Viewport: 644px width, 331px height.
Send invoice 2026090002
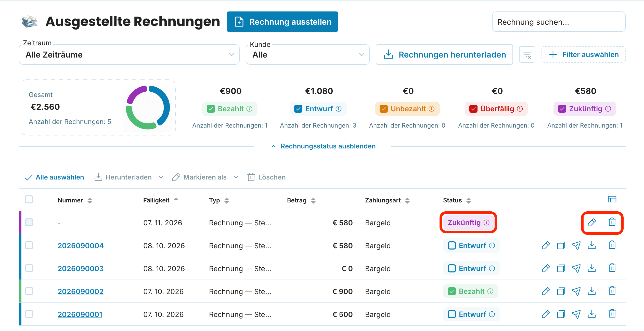[x=576, y=291]
